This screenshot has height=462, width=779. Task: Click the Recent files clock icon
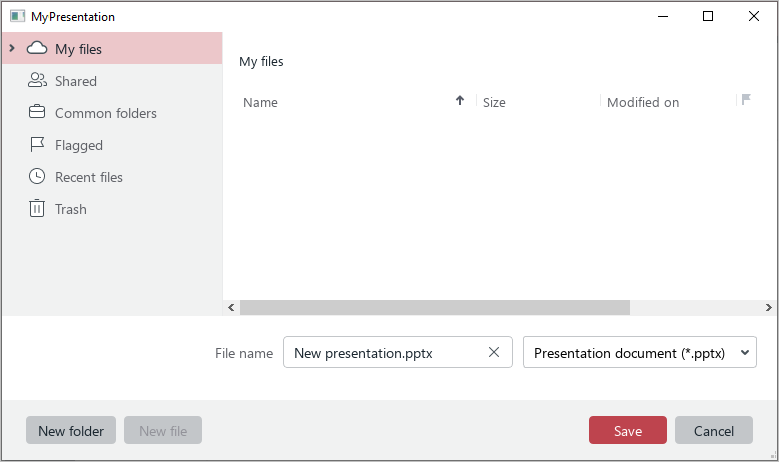coord(37,176)
